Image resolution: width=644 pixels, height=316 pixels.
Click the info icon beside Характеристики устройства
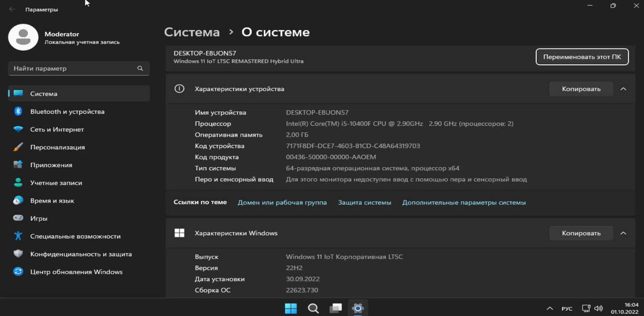click(x=179, y=89)
